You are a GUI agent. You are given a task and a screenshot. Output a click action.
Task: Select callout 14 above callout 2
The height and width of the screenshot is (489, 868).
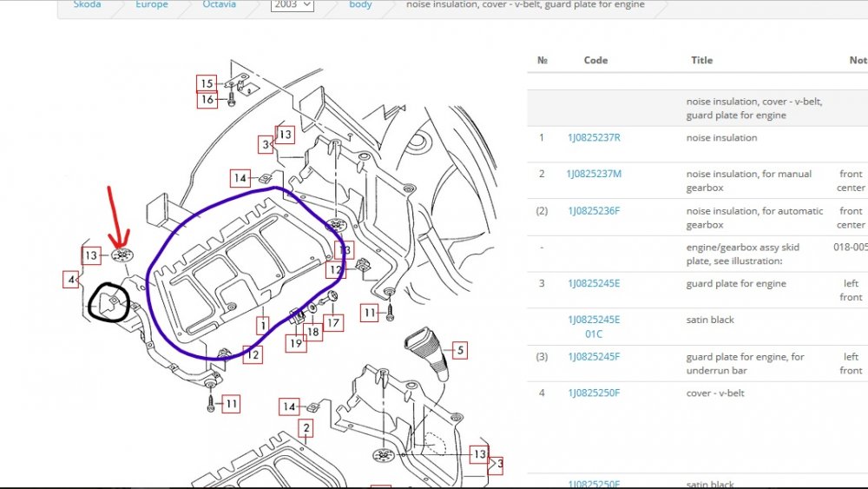click(289, 406)
